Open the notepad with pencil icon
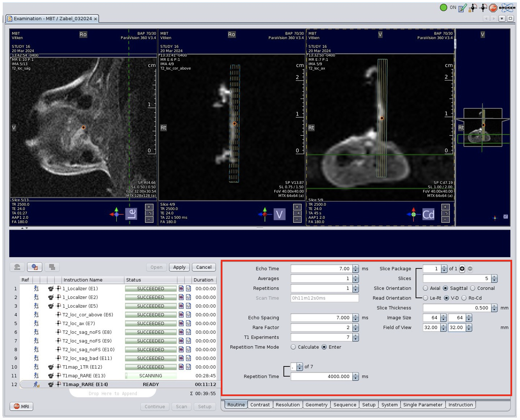 click(463, 8)
